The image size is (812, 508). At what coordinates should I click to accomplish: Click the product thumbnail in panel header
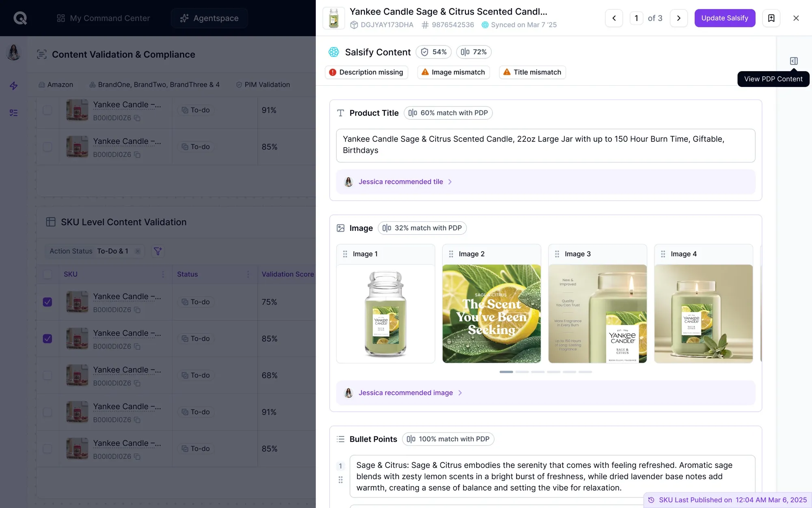click(x=334, y=18)
